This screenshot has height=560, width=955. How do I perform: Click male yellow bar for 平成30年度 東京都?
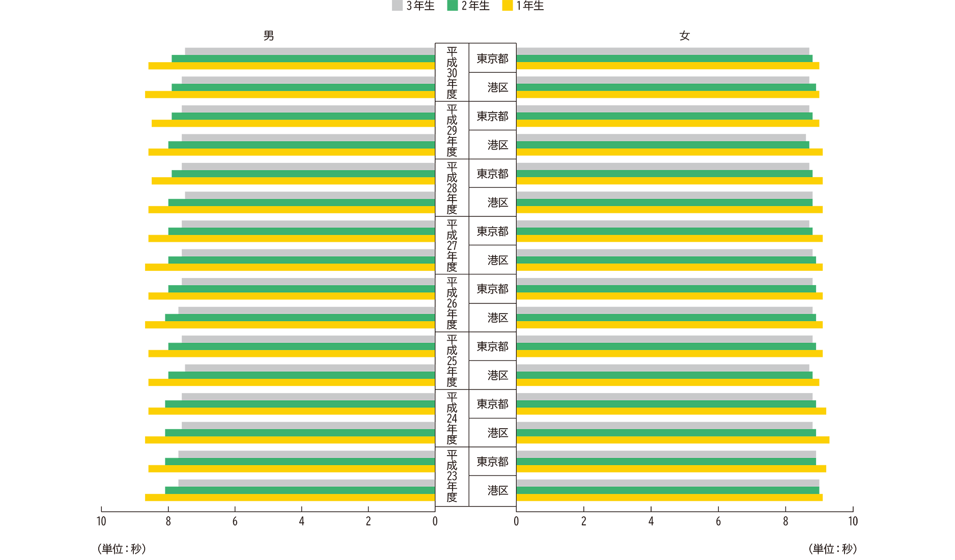pyautogui.click(x=292, y=66)
